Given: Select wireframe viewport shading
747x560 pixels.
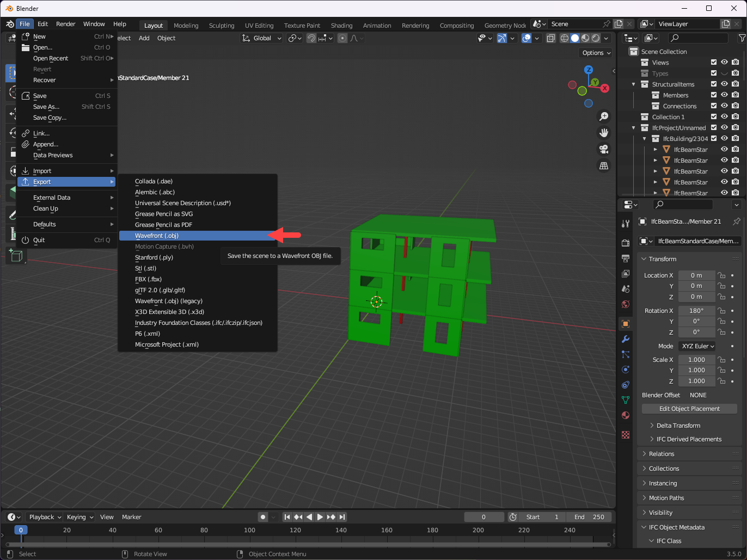Looking at the screenshot, I should tap(564, 38).
